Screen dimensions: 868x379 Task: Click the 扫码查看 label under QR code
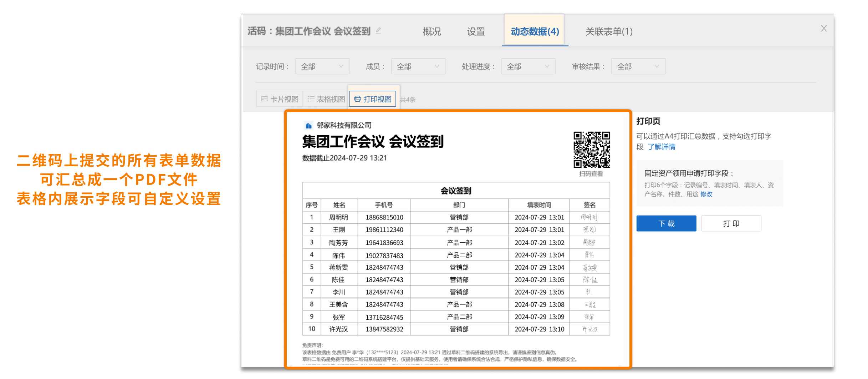[x=591, y=174]
